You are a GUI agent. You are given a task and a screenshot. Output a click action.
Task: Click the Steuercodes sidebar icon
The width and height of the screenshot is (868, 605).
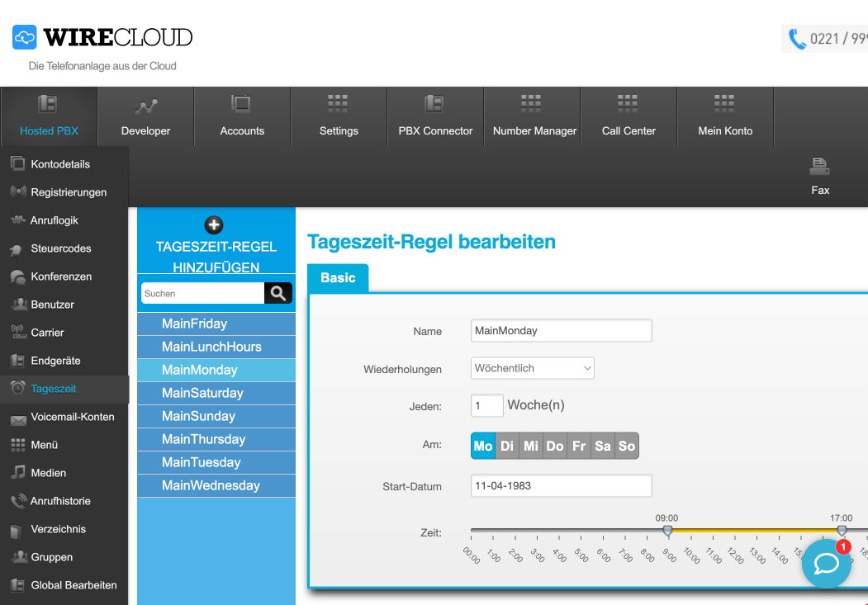(16, 250)
